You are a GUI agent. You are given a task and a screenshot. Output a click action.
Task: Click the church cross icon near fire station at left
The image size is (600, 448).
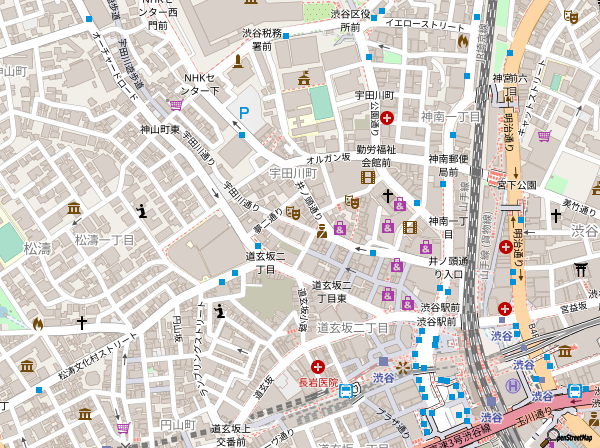pyautogui.click(x=82, y=323)
